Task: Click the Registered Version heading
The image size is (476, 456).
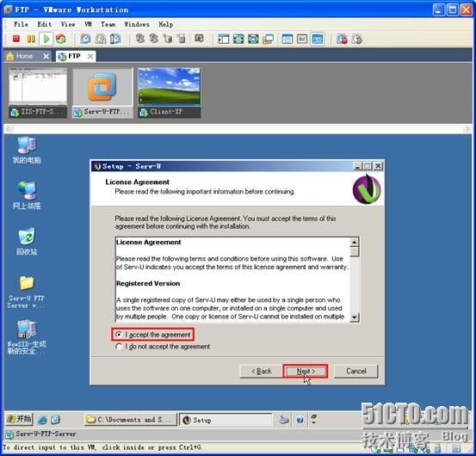Action: (x=148, y=283)
